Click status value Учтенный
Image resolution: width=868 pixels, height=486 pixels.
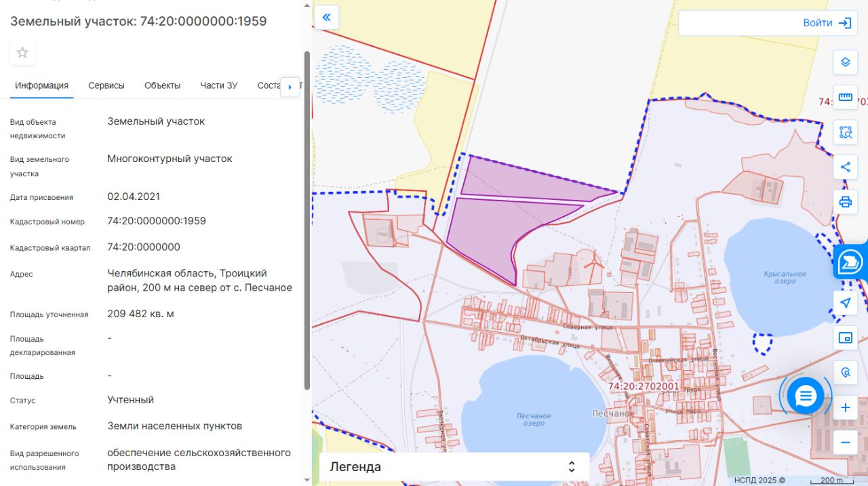pos(131,400)
